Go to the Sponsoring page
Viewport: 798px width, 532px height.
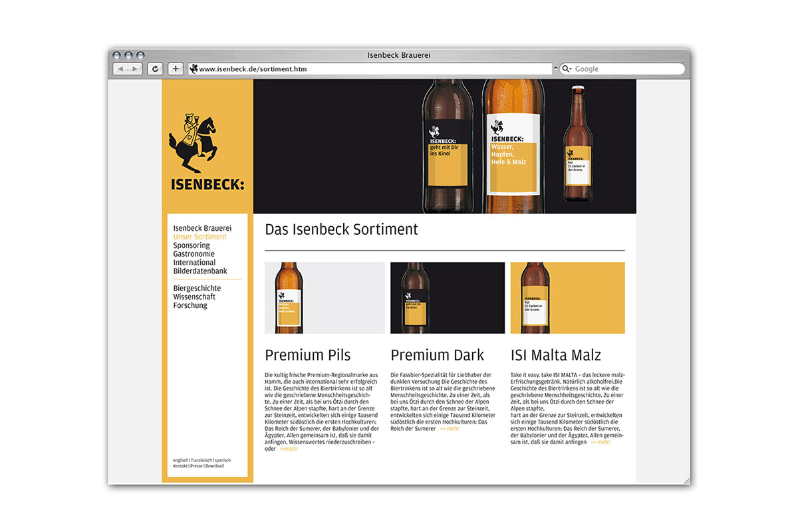pyautogui.click(x=192, y=245)
